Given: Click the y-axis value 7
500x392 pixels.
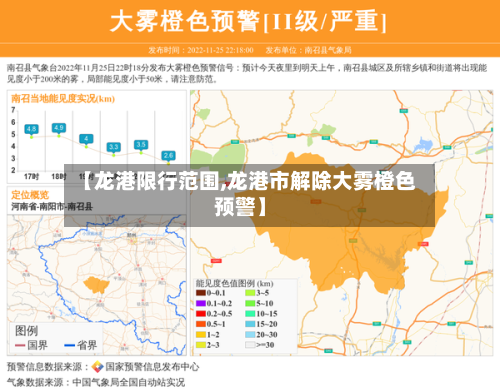Looking at the screenshot, I should click(13, 110).
